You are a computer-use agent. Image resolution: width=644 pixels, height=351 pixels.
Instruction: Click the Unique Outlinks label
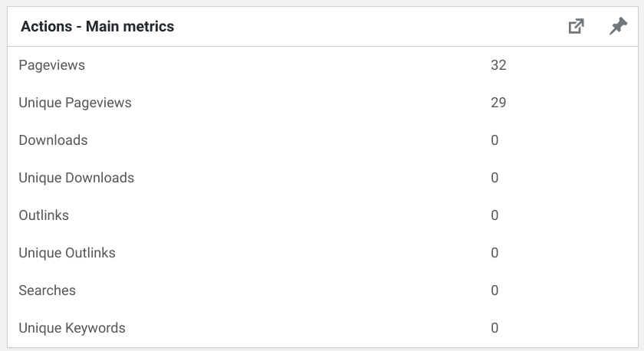pyautogui.click(x=67, y=253)
